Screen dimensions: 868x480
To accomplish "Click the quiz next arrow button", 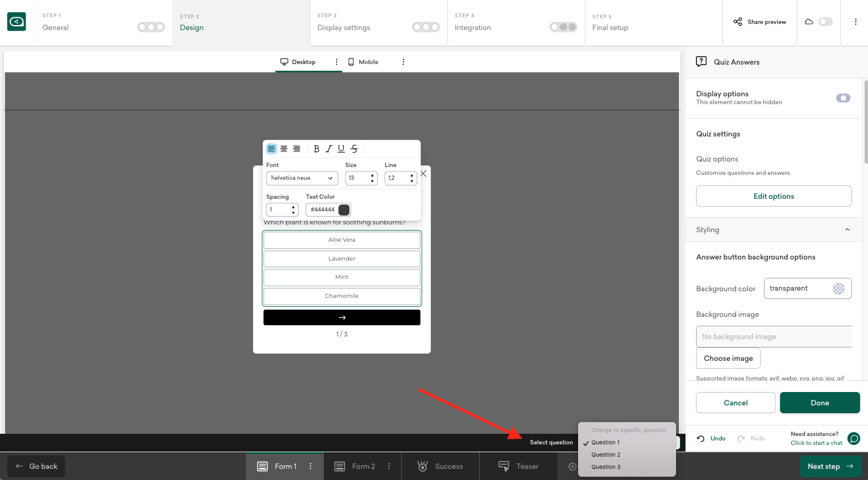I will coord(342,317).
